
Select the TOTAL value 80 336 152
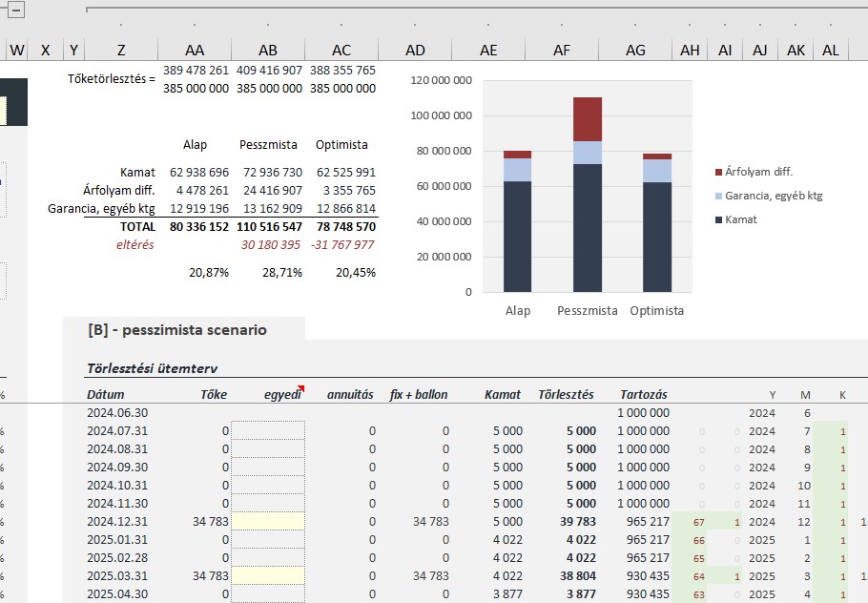(x=198, y=226)
